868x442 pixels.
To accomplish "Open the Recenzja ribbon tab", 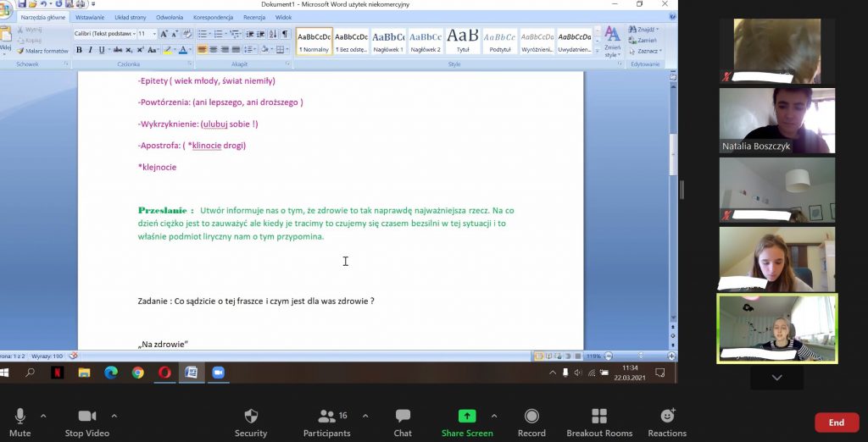I will 253,17.
